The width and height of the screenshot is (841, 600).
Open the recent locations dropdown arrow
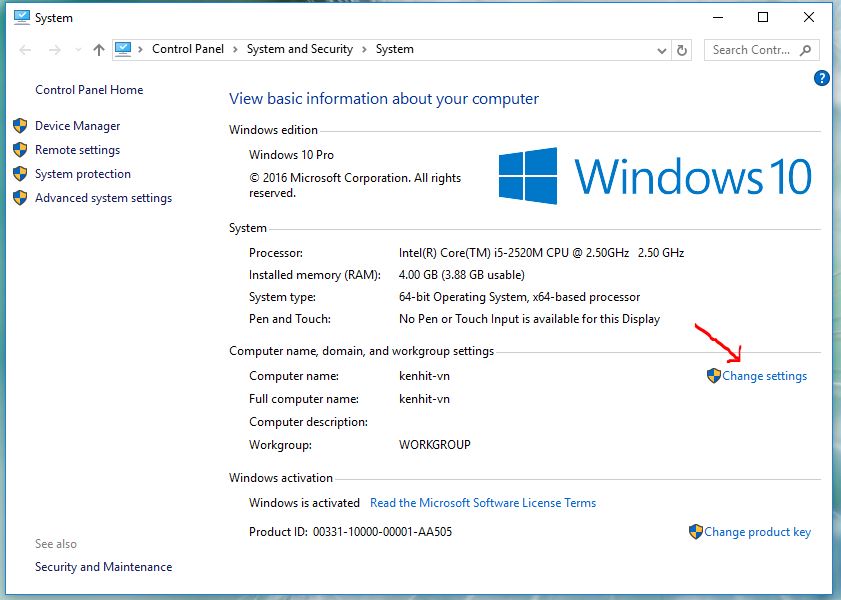tap(77, 50)
